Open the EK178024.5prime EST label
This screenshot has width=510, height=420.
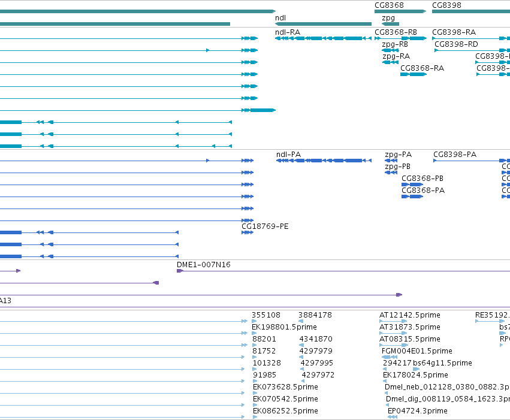point(415,375)
